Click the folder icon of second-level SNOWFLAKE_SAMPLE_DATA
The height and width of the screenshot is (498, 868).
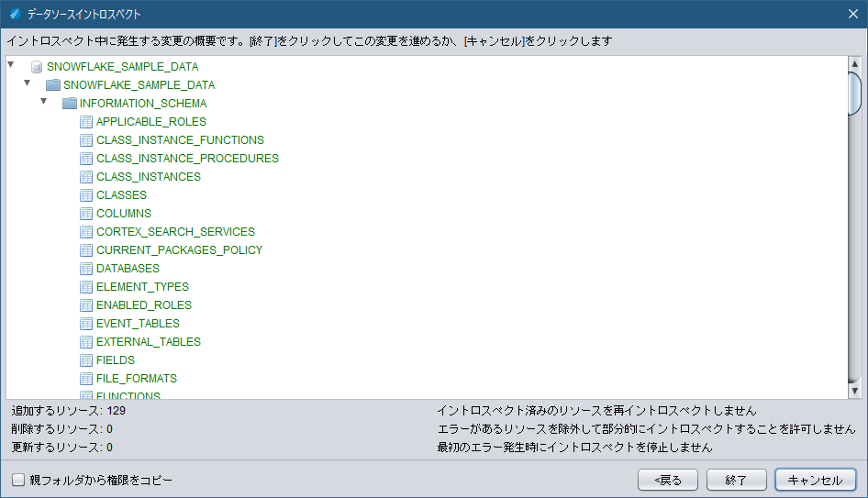tap(53, 85)
